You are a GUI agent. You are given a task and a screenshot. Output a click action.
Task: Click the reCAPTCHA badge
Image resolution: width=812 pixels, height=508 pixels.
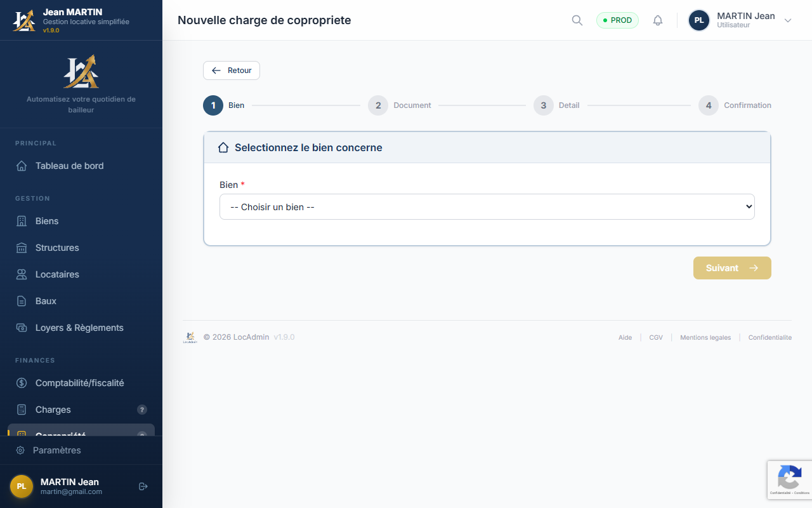tap(789, 479)
